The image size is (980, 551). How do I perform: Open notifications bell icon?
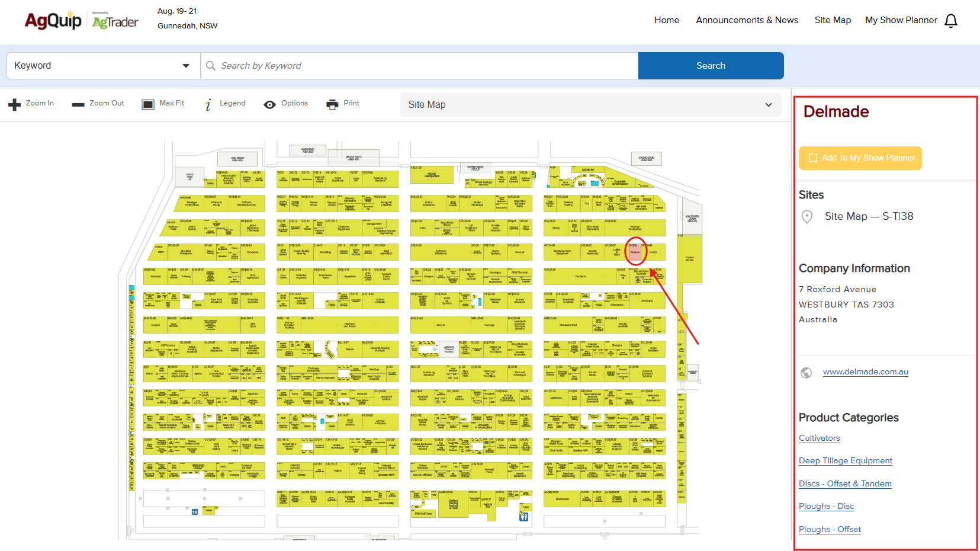coord(951,21)
